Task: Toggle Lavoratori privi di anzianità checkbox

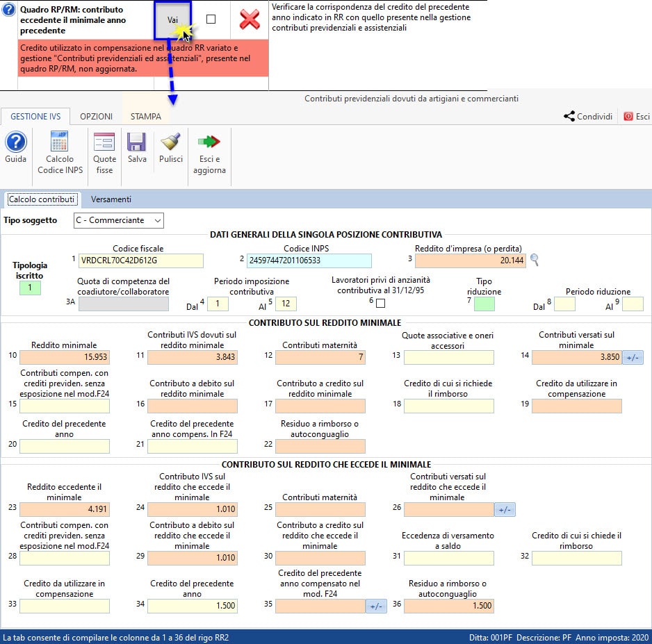Action: (x=380, y=303)
